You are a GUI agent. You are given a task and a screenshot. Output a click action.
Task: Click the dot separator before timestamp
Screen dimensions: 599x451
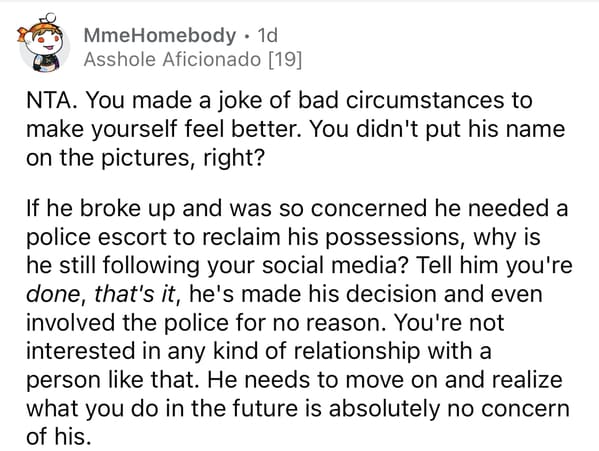[247, 36]
